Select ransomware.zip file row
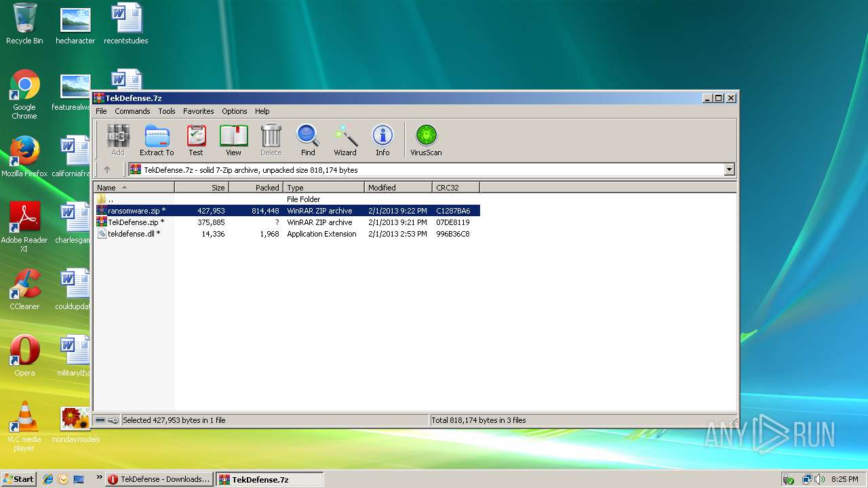This screenshot has height=488, width=868. point(287,211)
